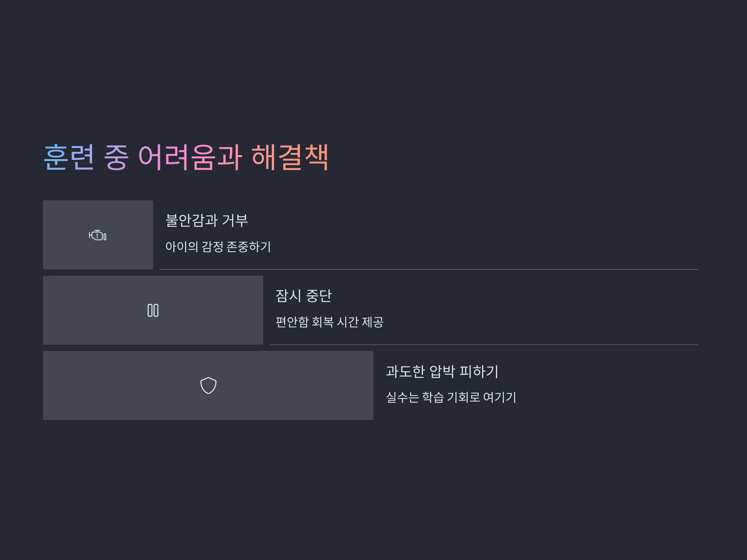The height and width of the screenshot is (560, 747).
Task: Click the purple word 중 in title
Action: tap(116, 157)
